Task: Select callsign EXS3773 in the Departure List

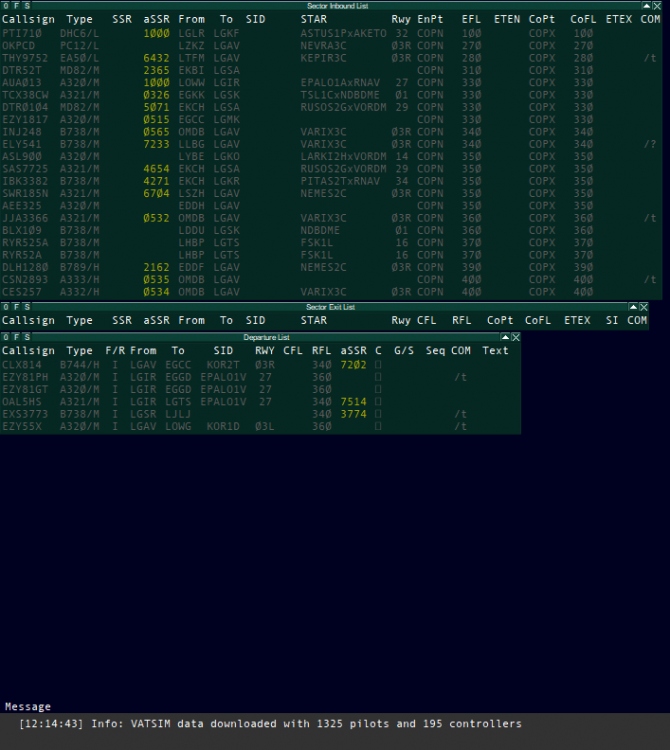Action: [x=24, y=414]
